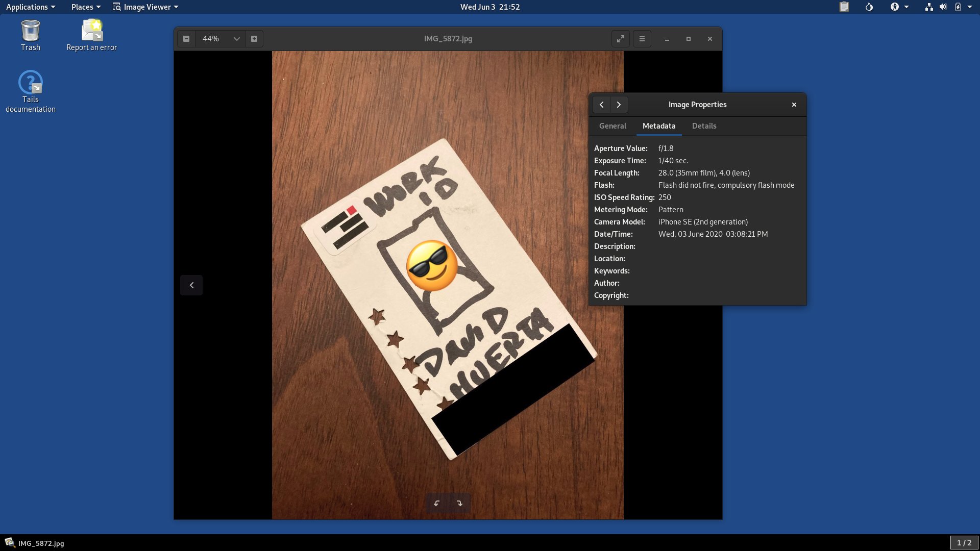The width and height of the screenshot is (980, 551).
Task: Click IMG_5872.jpg taskbar window button
Action: click(x=35, y=543)
